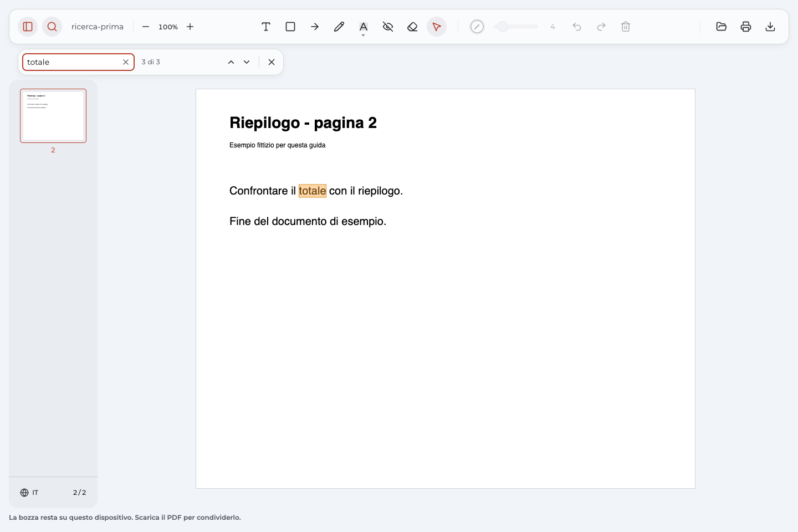This screenshot has height=532, width=798.
Task: Click the '2/2' page indicator
Action: tap(80, 493)
